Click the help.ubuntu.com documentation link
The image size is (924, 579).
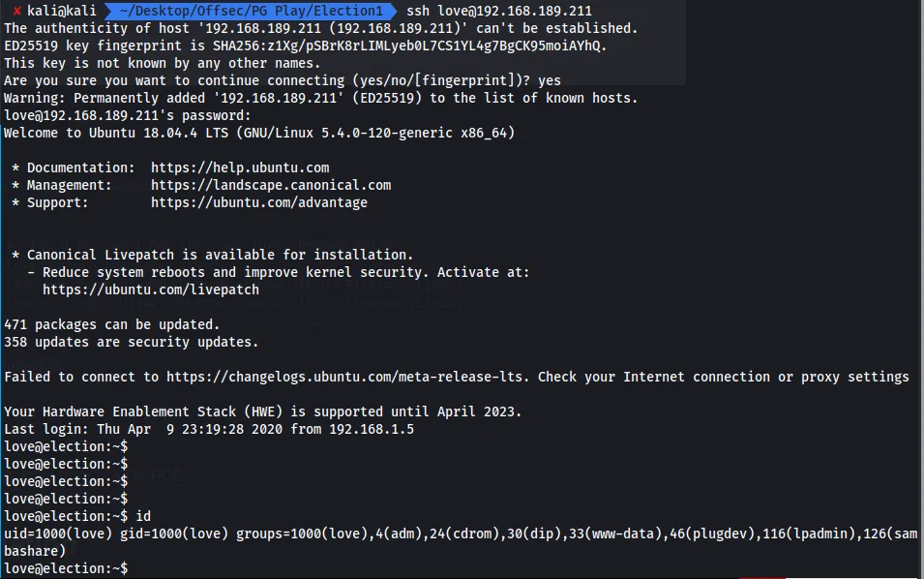pyautogui.click(x=240, y=168)
